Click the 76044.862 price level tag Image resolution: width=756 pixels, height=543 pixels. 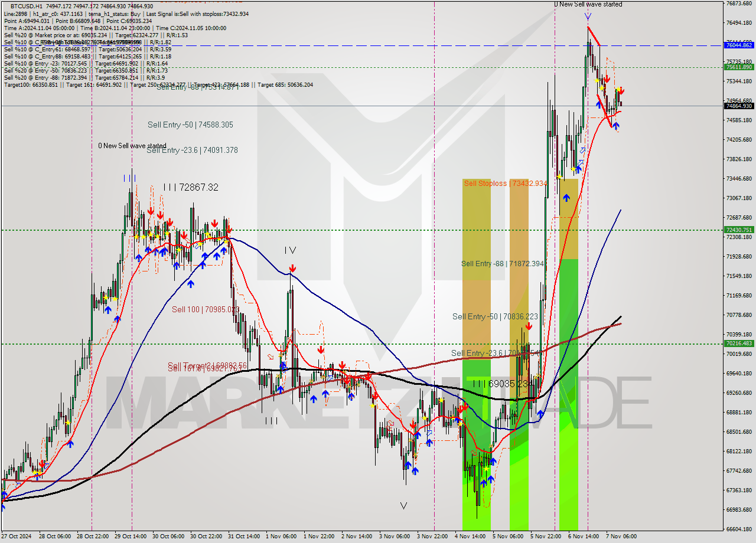[x=739, y=45]
